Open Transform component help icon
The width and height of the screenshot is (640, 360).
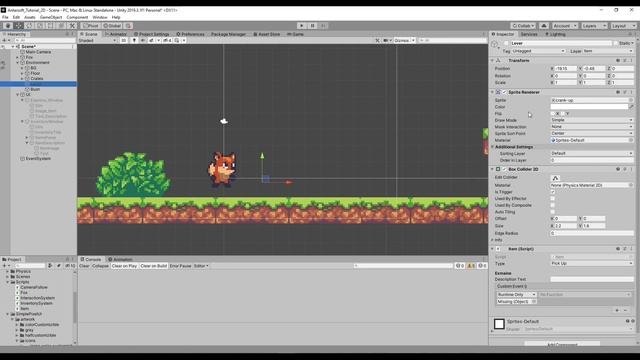618,60
